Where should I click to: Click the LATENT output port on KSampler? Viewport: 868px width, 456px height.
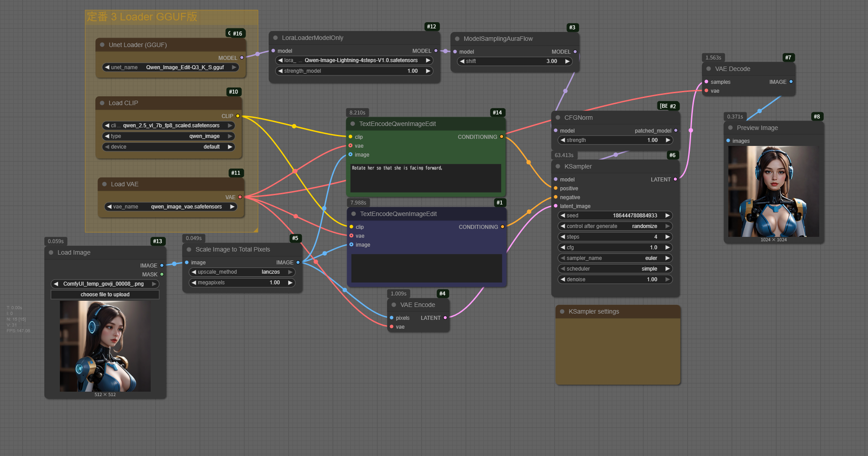pyautogui.click(x=675, y=179)
